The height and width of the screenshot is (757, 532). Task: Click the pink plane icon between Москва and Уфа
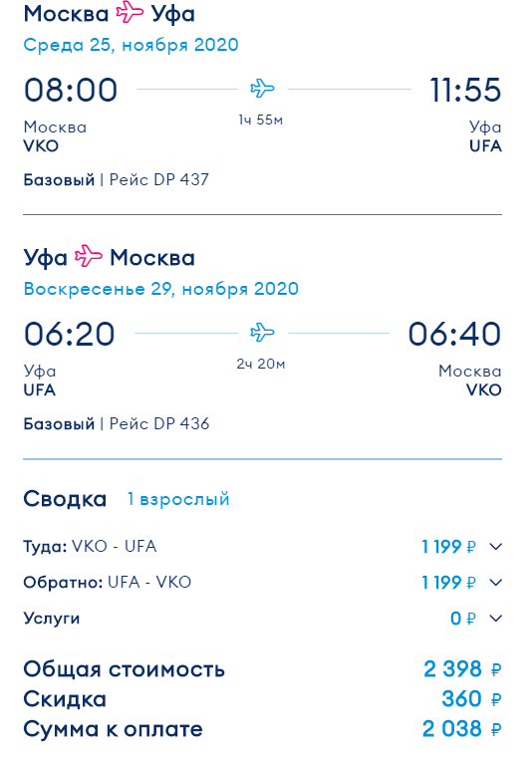(x=130, y=13)
